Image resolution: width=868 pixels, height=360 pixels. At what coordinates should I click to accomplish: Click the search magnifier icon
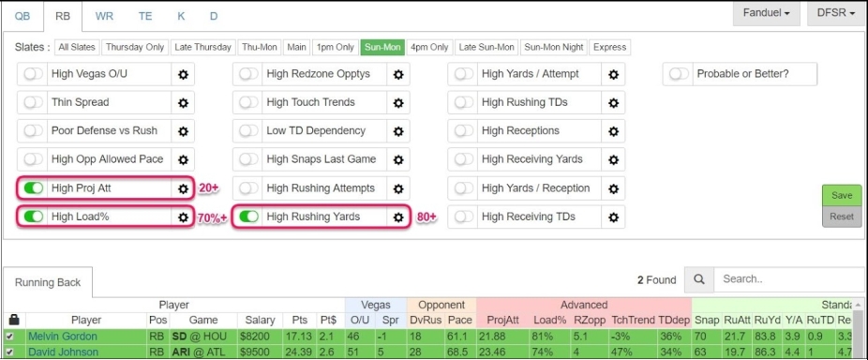tap(699, 279)
